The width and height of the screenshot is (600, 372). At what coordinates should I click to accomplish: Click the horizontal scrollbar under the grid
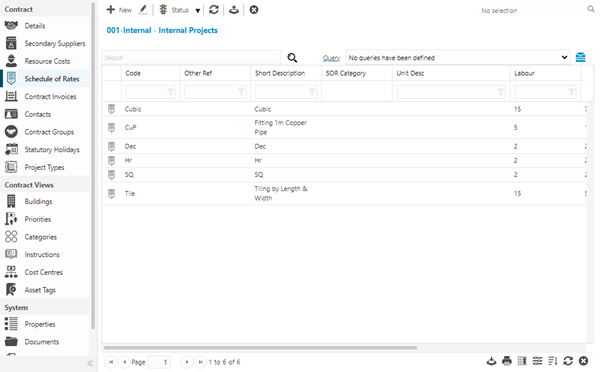pos(260,348)
